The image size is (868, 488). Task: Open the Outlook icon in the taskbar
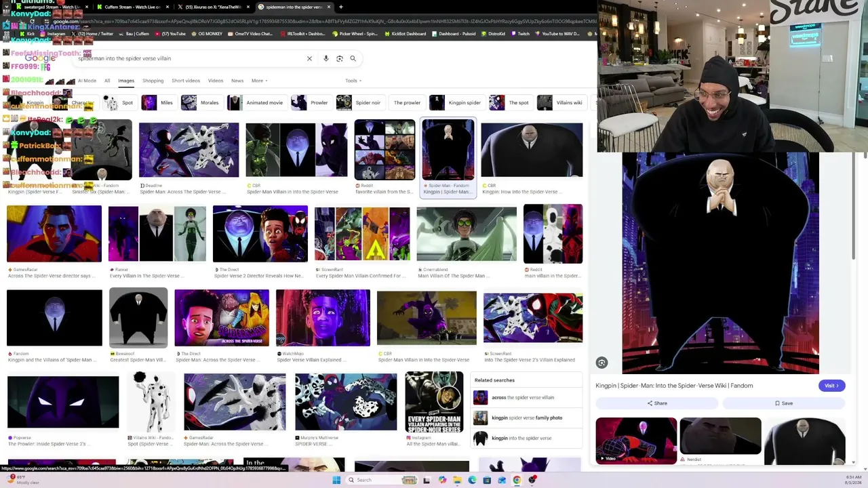502,480
